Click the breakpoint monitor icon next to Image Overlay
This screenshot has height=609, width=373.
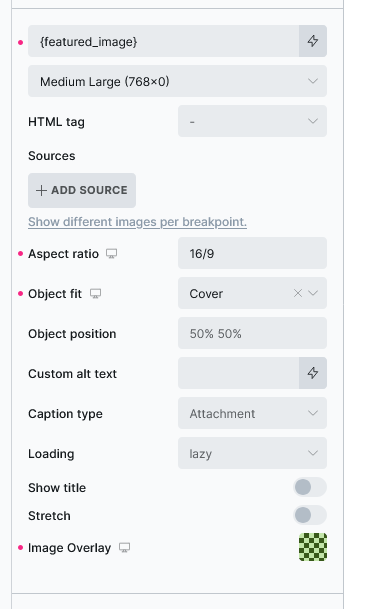click(x=124, y=548)
